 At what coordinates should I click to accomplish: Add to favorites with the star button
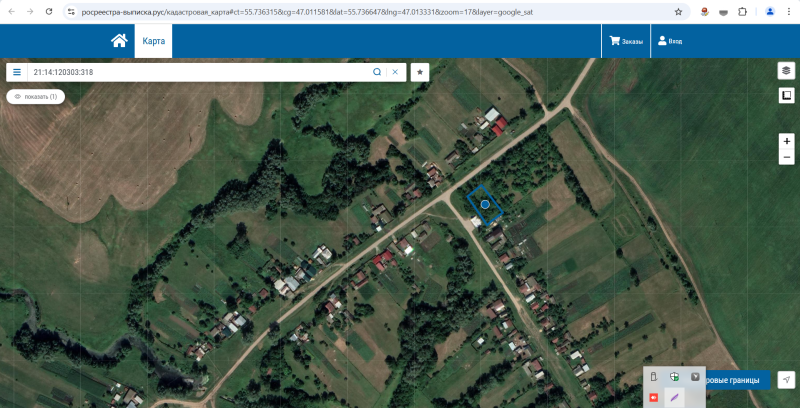(x=420, y=72)
